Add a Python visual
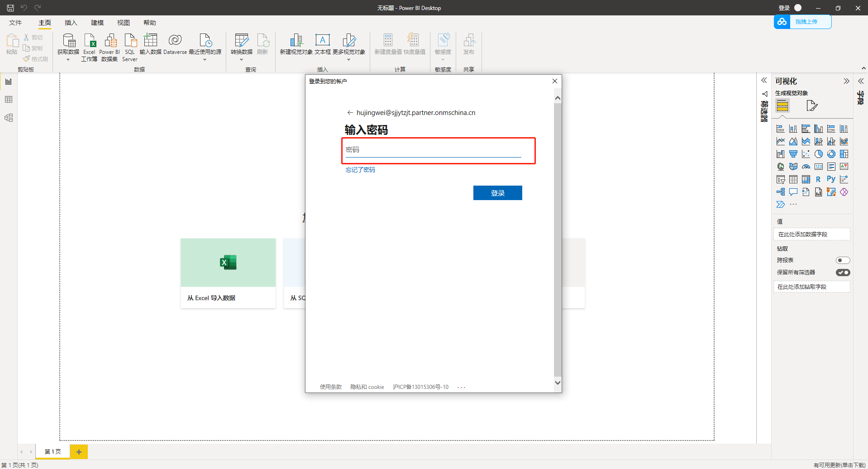The width and height of the screenshot is (868, 469). [x=831, y=179]
